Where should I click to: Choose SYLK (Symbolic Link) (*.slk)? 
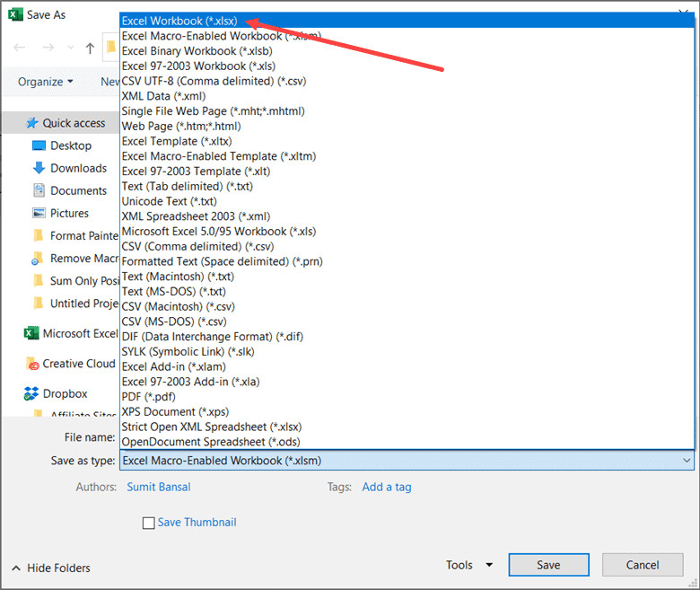407,351
